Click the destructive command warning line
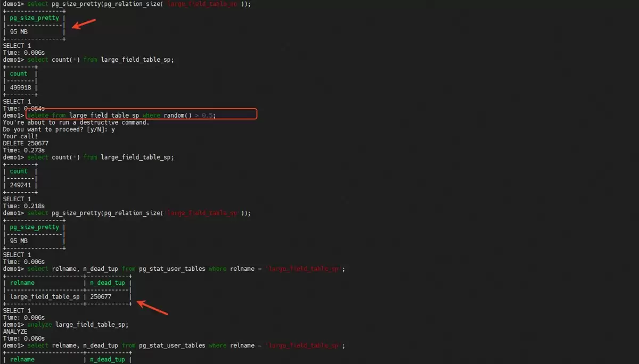 coord(76,122)
